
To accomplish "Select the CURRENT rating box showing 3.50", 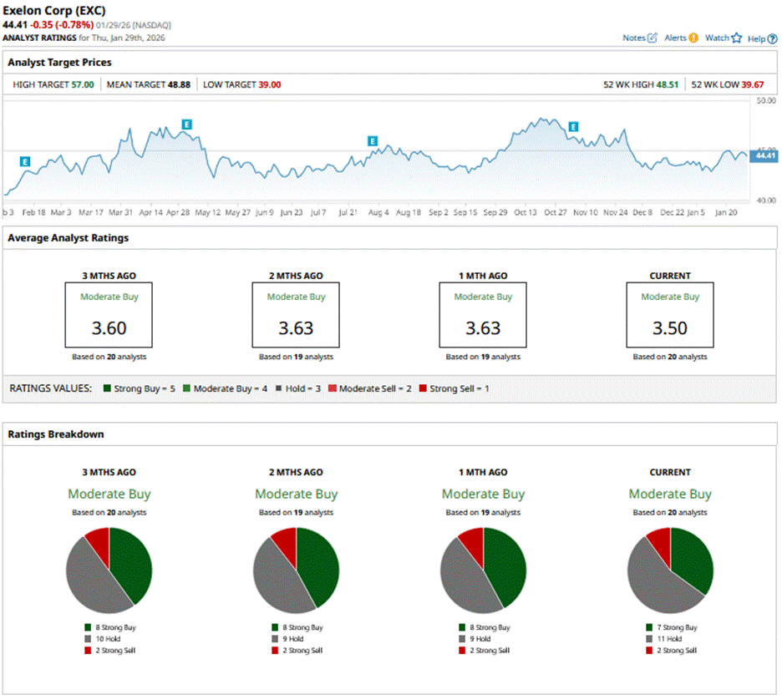I will point(670,314).
